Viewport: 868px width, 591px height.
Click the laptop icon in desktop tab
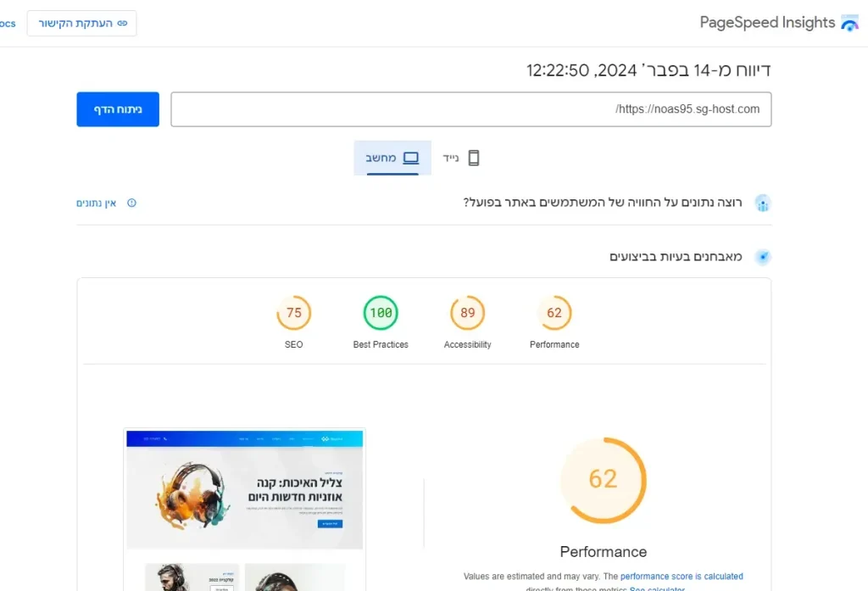411,158
